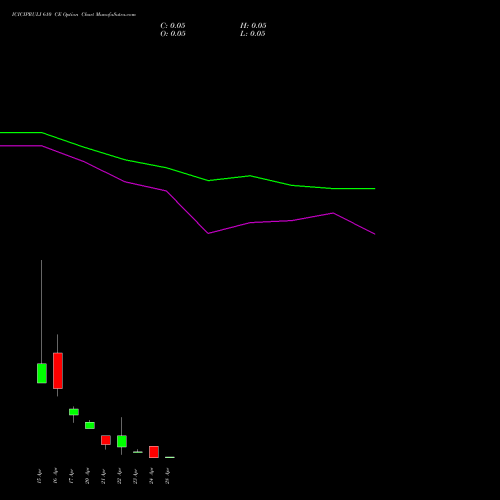The width and height of the screenshot is (500, 500).
Task: Click the '17 Apr' date axis label
Action: coord(71,476)
